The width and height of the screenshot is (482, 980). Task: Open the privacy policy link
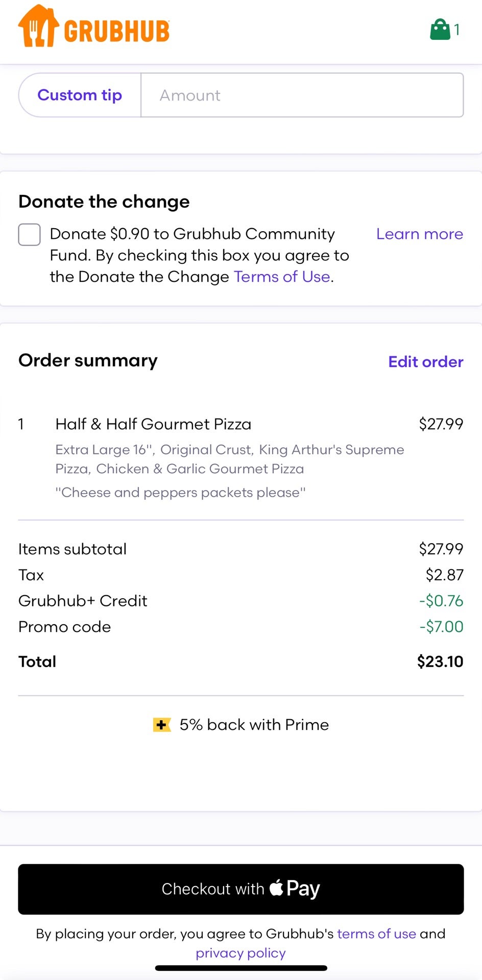click(240, 953)
